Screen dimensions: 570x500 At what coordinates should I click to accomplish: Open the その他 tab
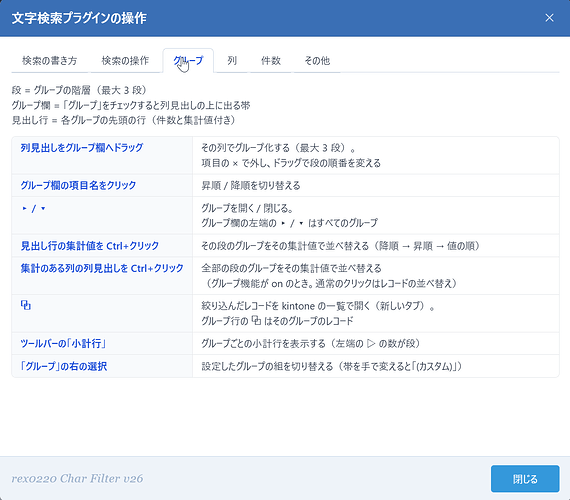coord(317,60)
